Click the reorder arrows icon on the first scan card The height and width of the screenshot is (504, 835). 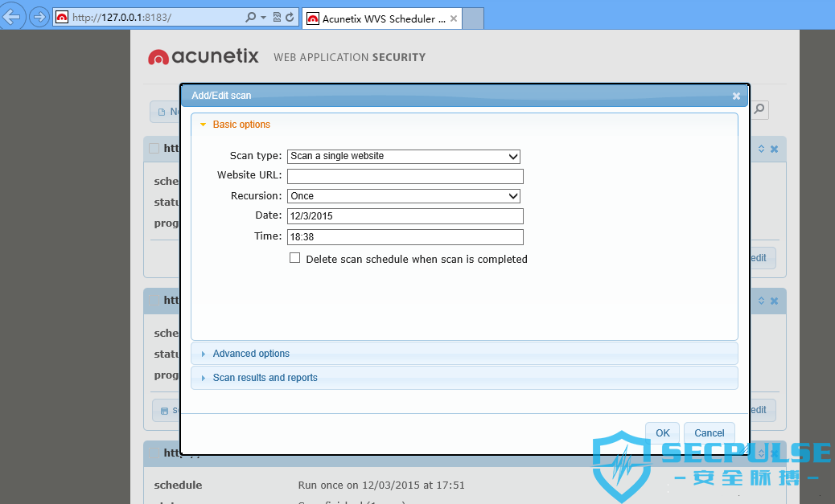click(x=762, y=149)
